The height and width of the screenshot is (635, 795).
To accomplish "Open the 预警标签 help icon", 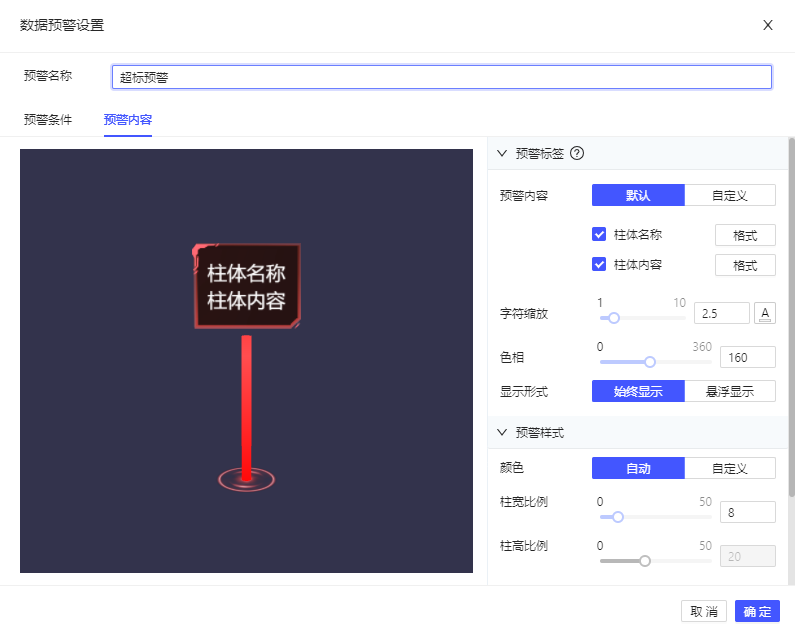I will click(577, 153).
